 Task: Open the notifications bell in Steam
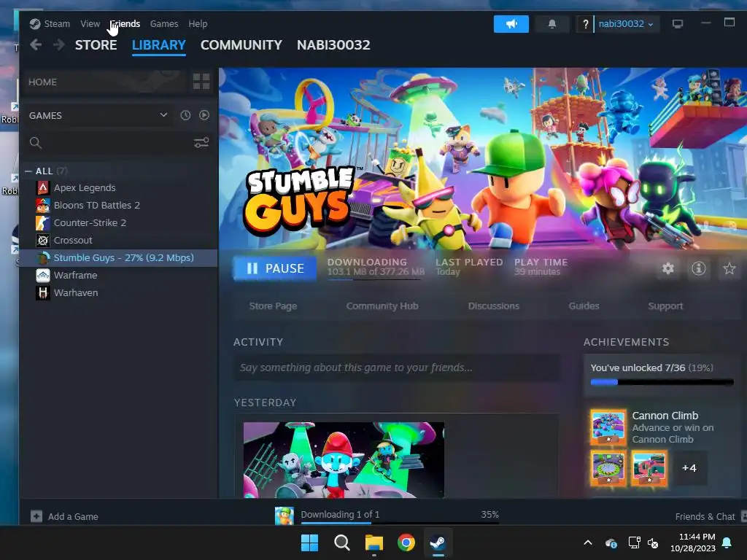(x=552, y=24)
